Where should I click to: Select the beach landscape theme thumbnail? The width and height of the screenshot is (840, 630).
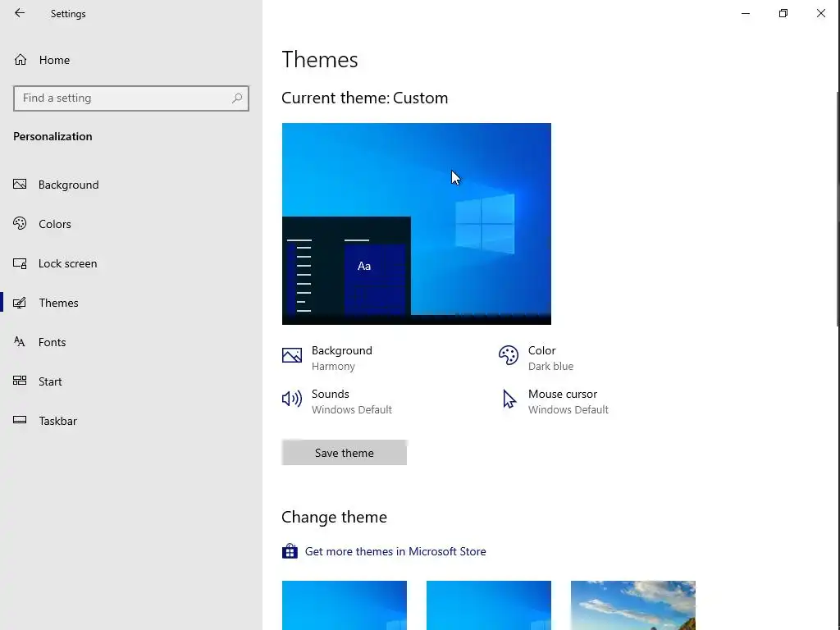click(633, 605)
